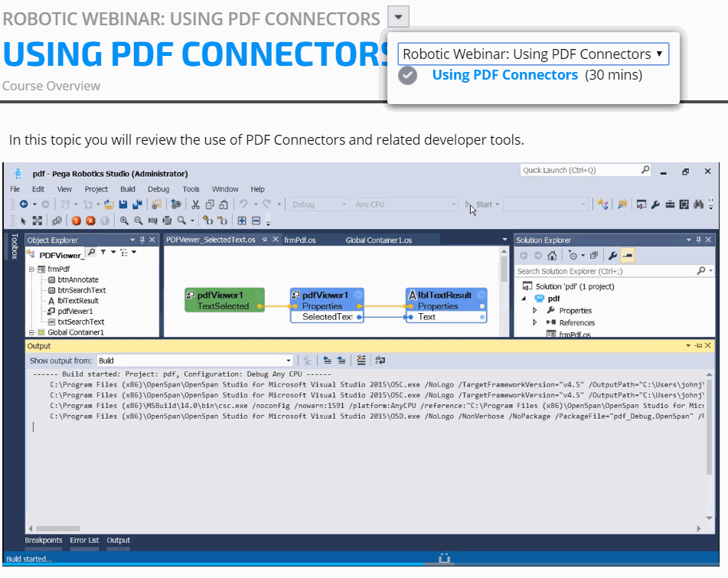Click the orange exclamation breakpoint icon
Viewport: 728px width, 578px height.
click(x=76, y=221)
